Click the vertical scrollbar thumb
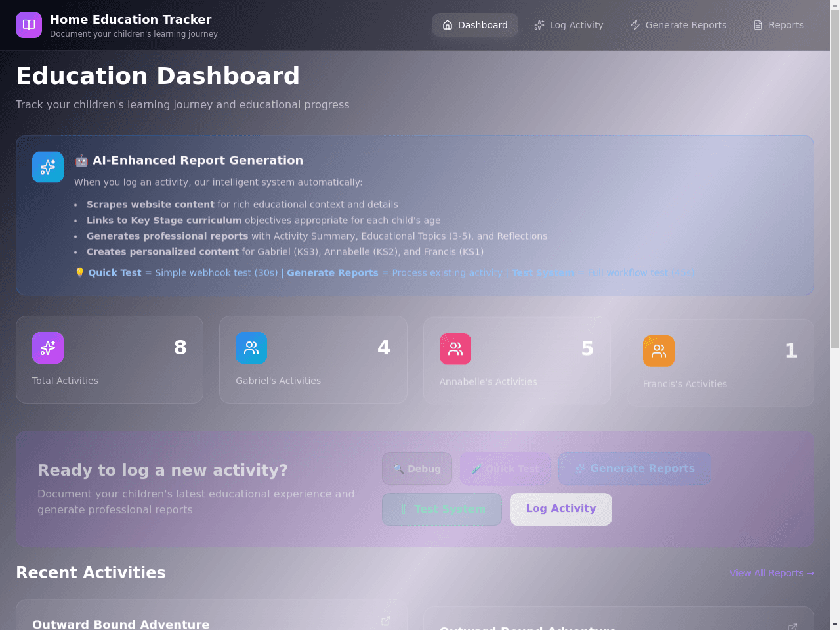 (x=835, y=178)
